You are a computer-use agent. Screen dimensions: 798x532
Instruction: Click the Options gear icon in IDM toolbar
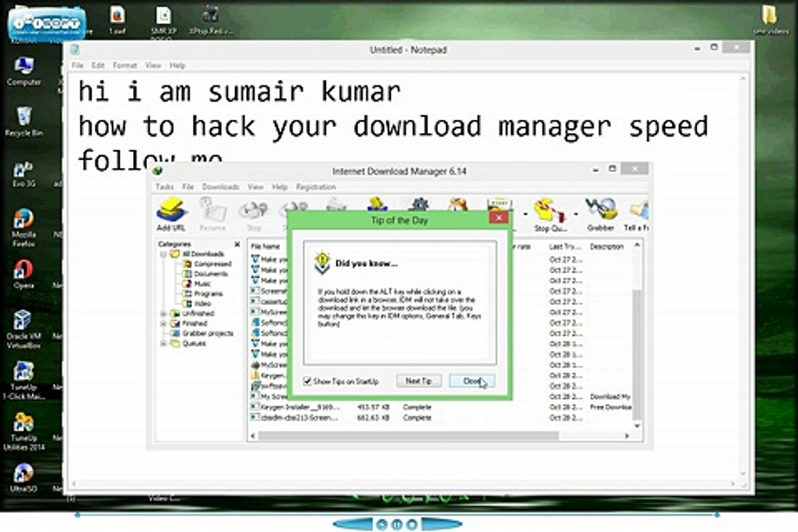click(x=420, y=205)
